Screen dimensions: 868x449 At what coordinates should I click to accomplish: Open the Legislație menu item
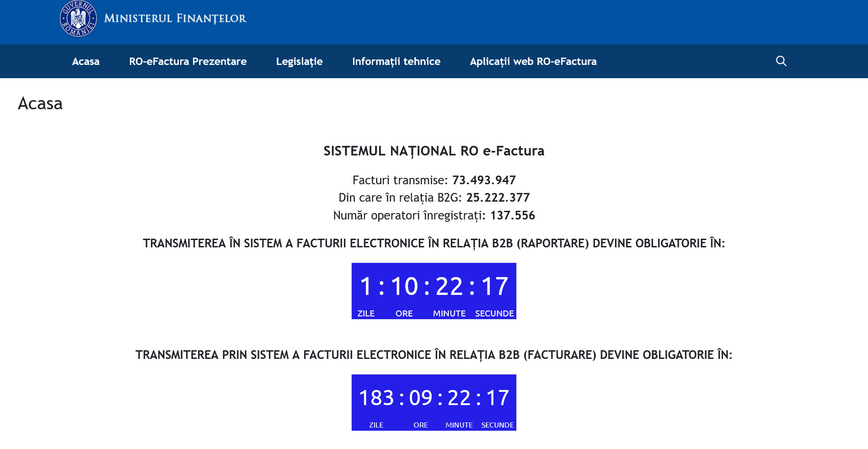pyautogui.click(x=300, y=61)
